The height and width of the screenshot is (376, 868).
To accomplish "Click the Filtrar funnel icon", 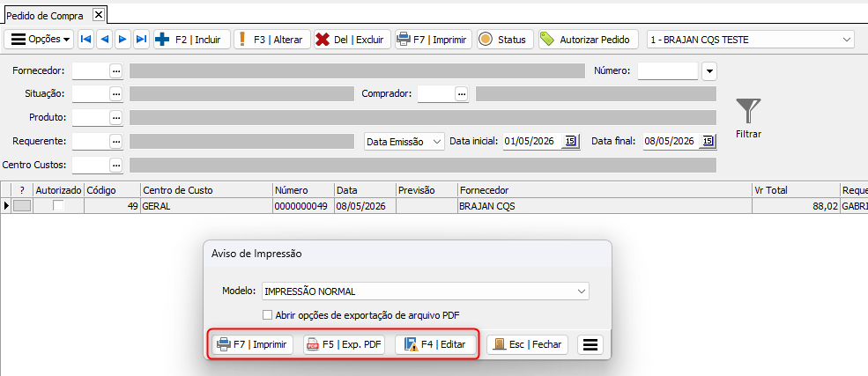I will point(748,111).
